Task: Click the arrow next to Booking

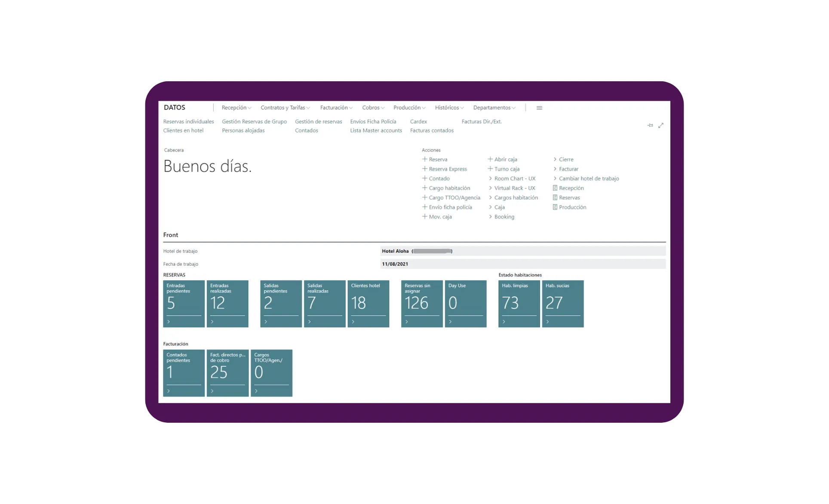Action: pos(490,217)
